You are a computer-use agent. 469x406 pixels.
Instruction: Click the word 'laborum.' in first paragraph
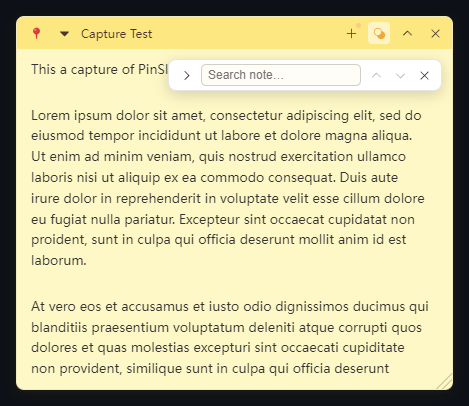(59, 260)
